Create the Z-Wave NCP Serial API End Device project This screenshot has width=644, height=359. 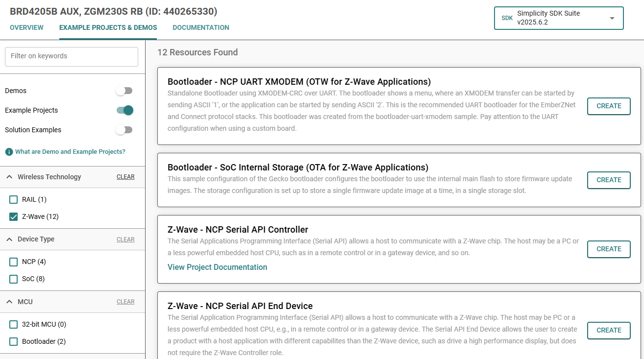(x=609, y=331)
